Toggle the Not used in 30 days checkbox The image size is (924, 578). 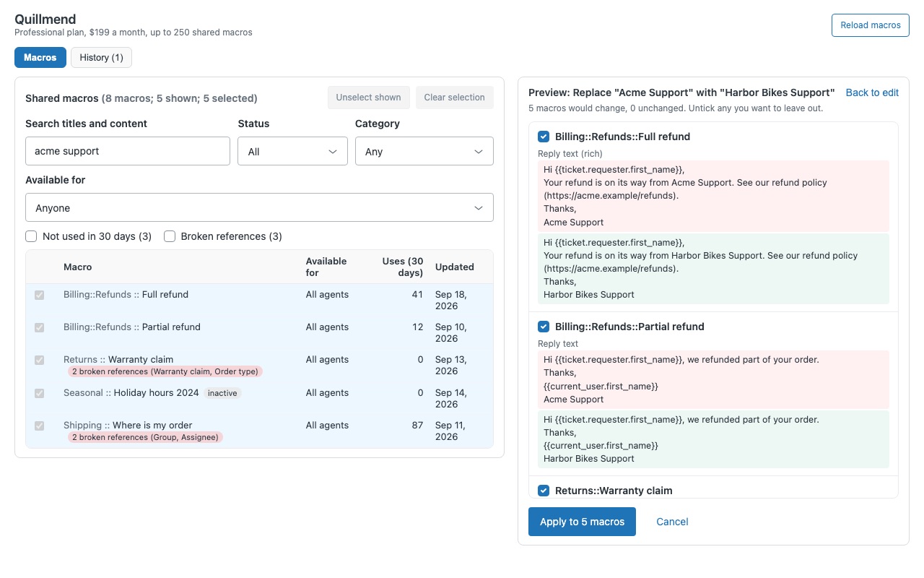31,236
